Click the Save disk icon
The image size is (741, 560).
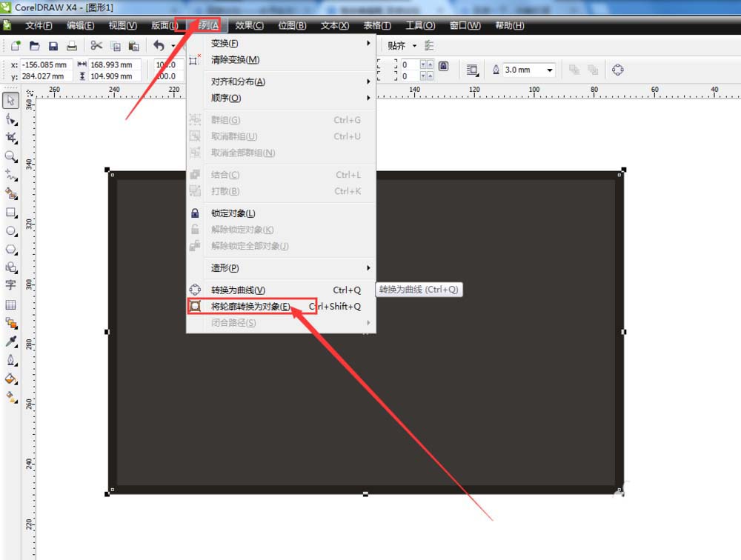[x=53, y=46]
